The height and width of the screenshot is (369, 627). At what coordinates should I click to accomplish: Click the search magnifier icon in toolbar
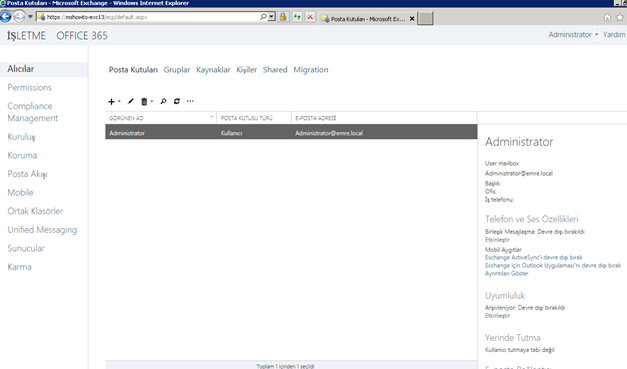[x=163, y=101]
